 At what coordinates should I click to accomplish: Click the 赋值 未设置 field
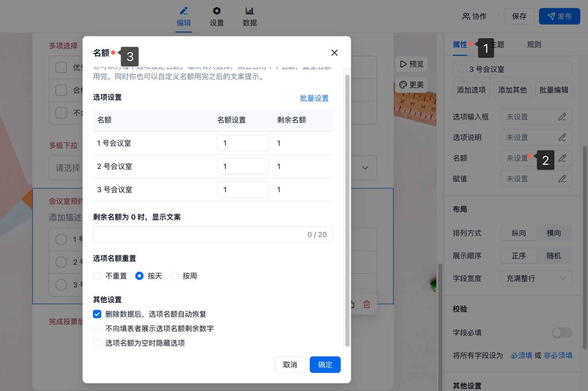click(536, 179)
